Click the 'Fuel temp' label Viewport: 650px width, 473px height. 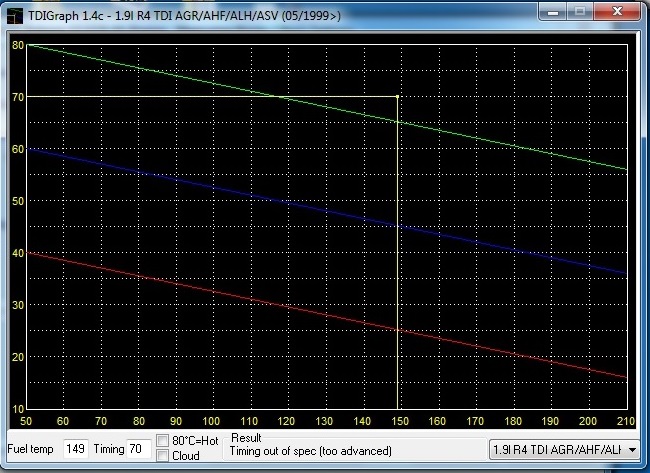click(32, 450)
